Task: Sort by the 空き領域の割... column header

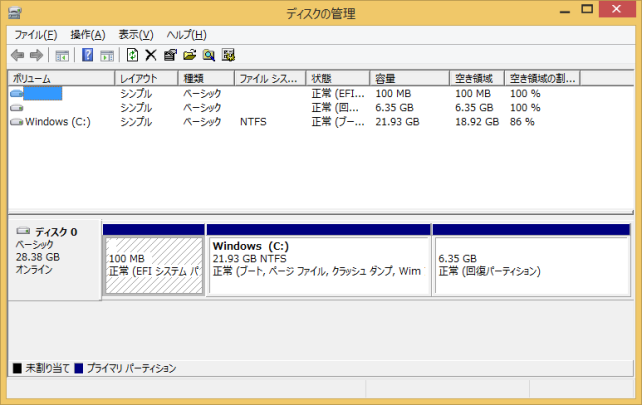Action: coord(542,78)
